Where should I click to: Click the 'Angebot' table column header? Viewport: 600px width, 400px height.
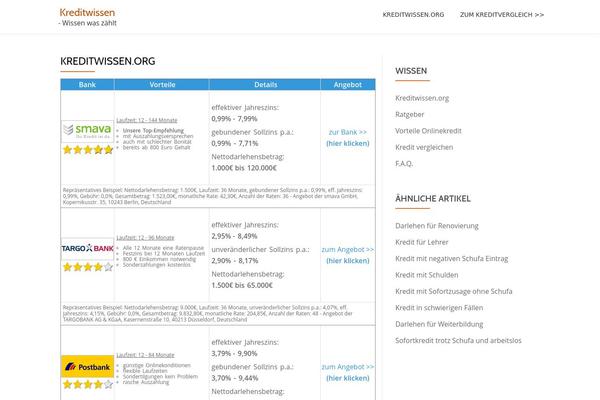(347, 85)
